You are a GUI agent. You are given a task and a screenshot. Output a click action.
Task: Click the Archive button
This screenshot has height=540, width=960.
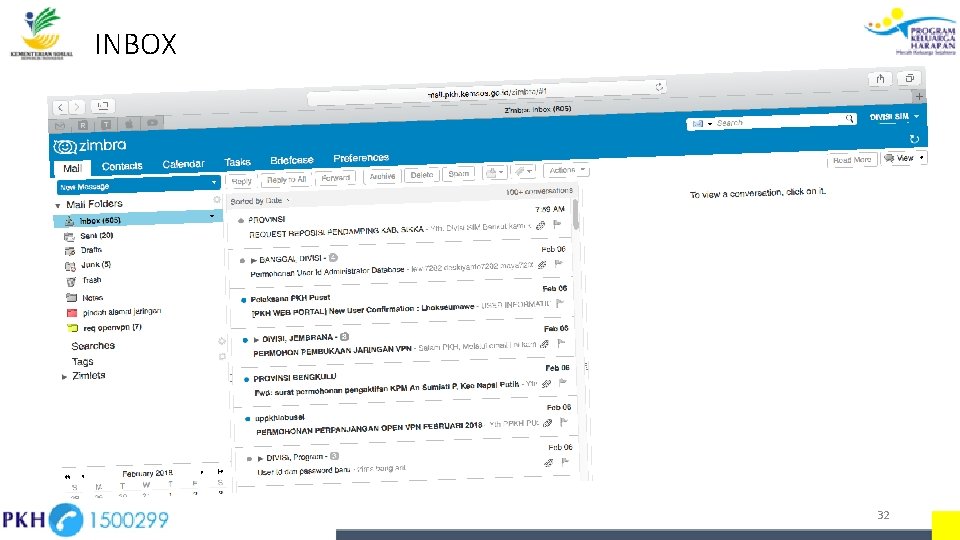(x=382, y=176)
